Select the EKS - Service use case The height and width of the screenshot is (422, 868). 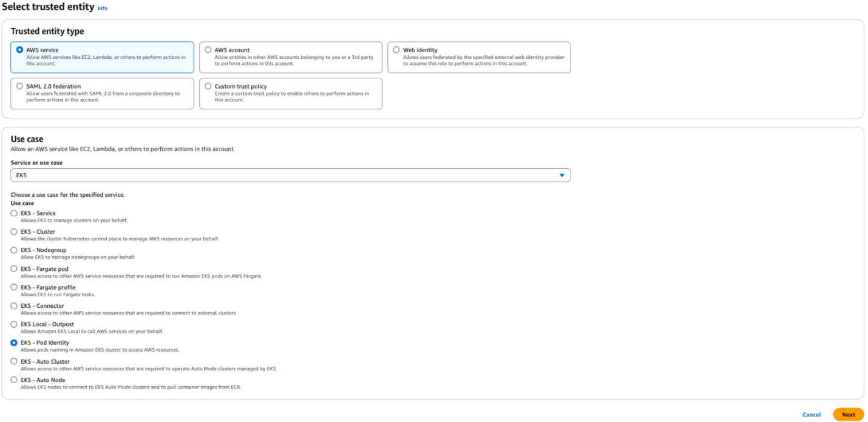(x=14, y=213)
